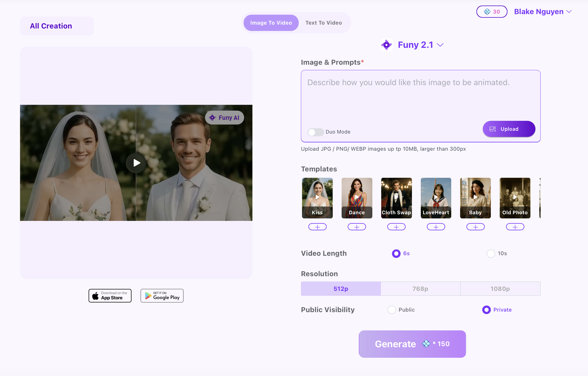Select the 1080p resolution option
Image resolution: width=588 pixels, height=376 pixels.
pos(500,289)
